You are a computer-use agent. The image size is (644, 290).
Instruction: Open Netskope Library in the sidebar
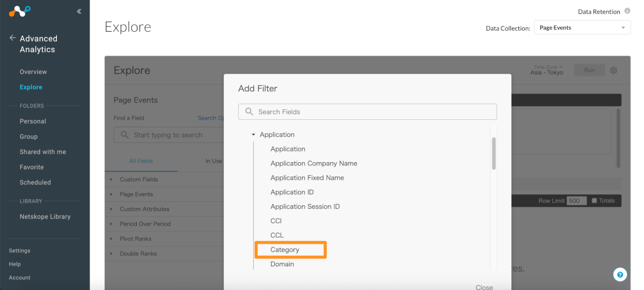[45, 216]
